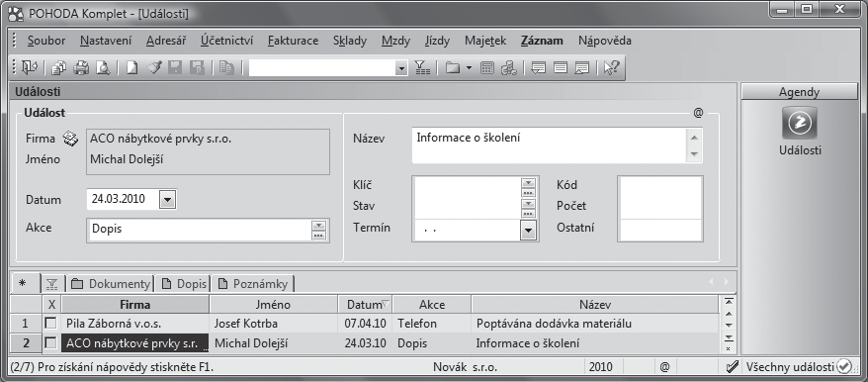Viewport: 868px width, 382px height.
Task: Click the POHODA application icon in title bar
Action: click(x=17, y=13)
